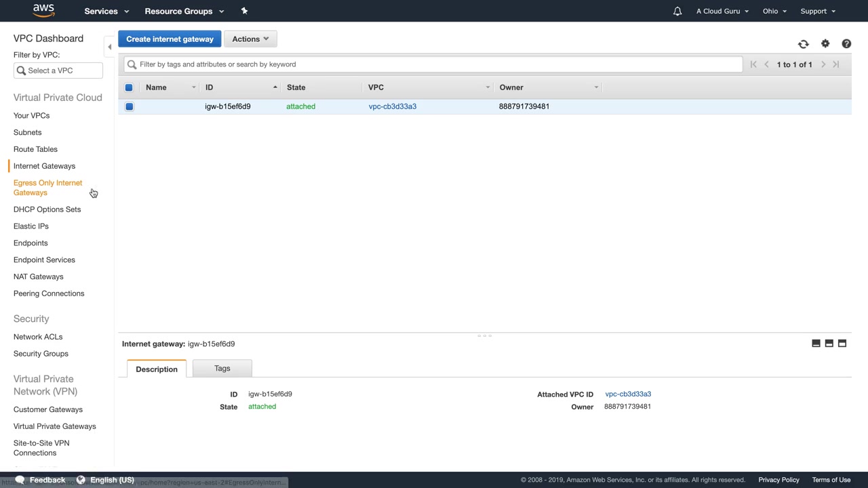Refresh the internet gateways list

(804, 44)
